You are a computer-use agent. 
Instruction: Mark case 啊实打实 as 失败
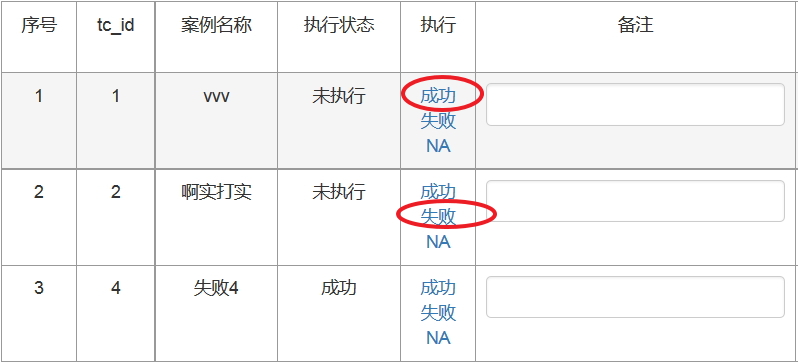pos(438,216)
